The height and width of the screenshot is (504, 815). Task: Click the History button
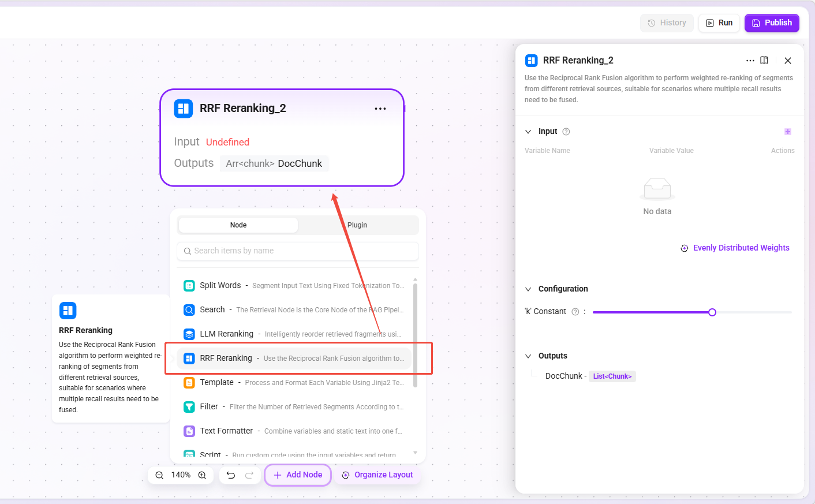point(667,23)
